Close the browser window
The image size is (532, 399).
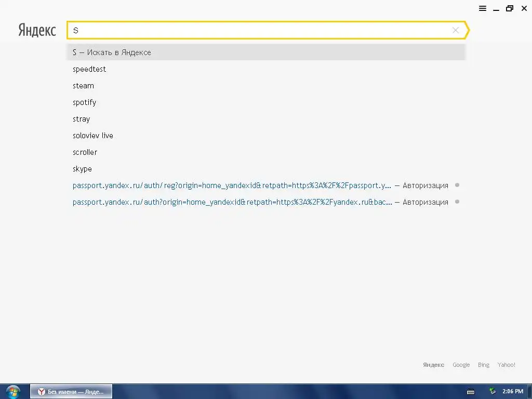[x=524, y=8]
